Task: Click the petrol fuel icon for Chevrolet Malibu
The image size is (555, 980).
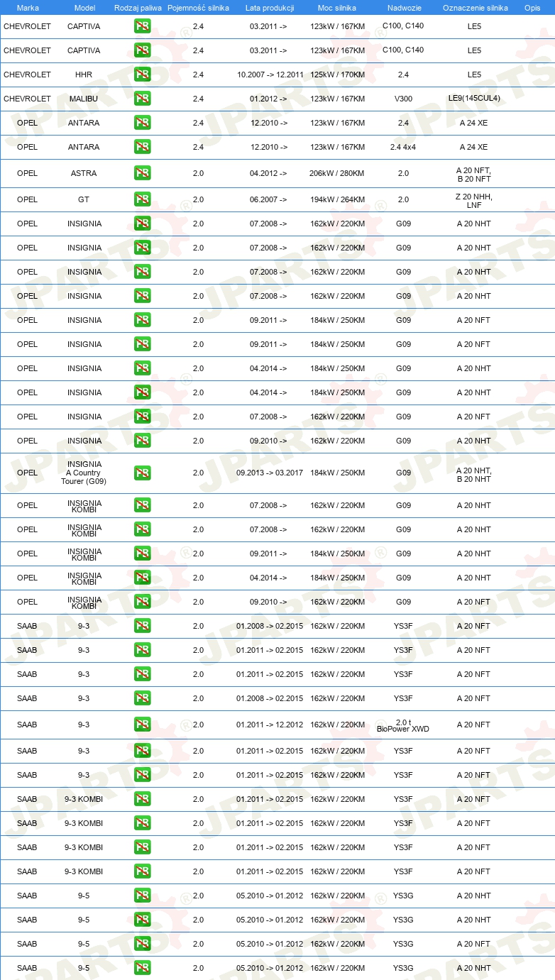Action: (x=142, y=99)
